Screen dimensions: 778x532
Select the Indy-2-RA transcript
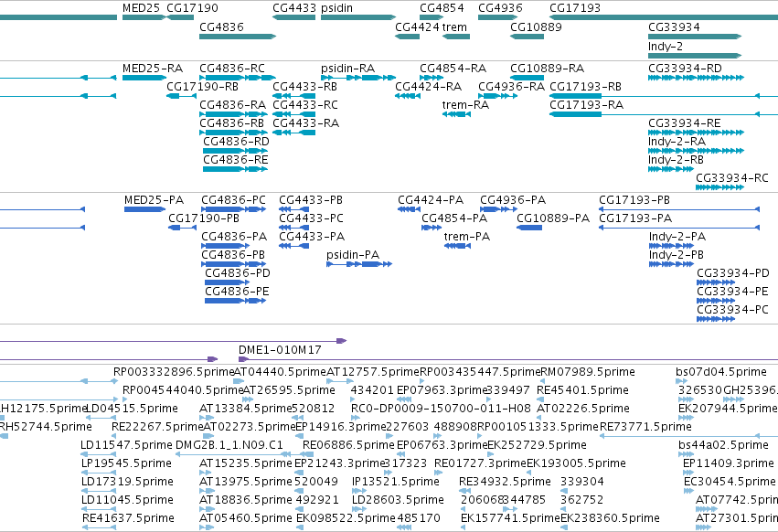coord(696,151)
